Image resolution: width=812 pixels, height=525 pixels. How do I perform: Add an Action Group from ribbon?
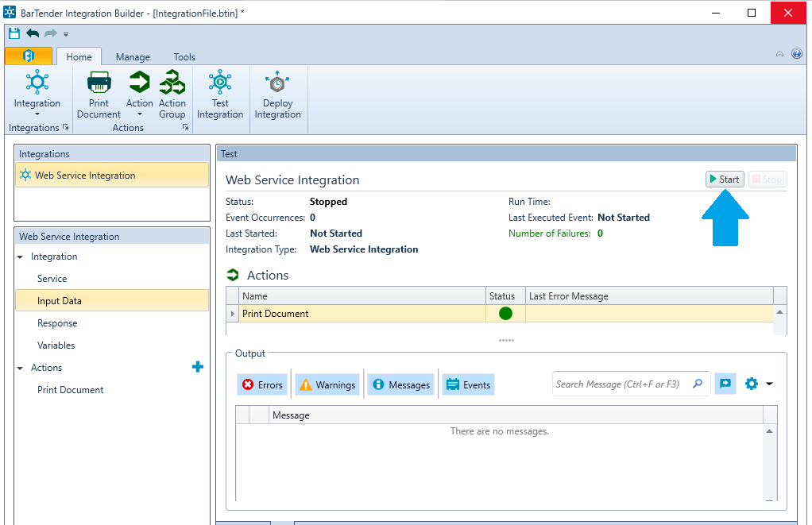click(x=172, y=95)
